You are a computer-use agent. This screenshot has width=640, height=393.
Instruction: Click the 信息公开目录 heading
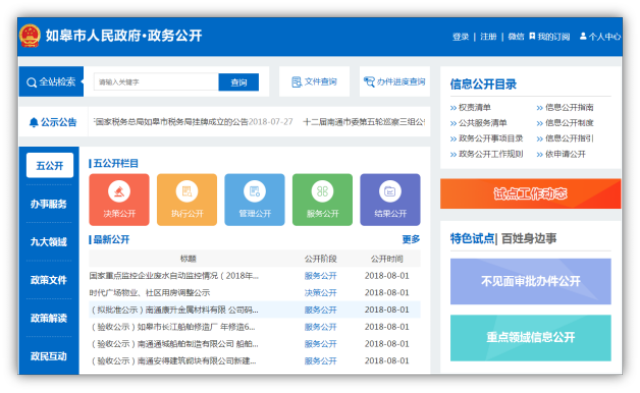[483, 84]
